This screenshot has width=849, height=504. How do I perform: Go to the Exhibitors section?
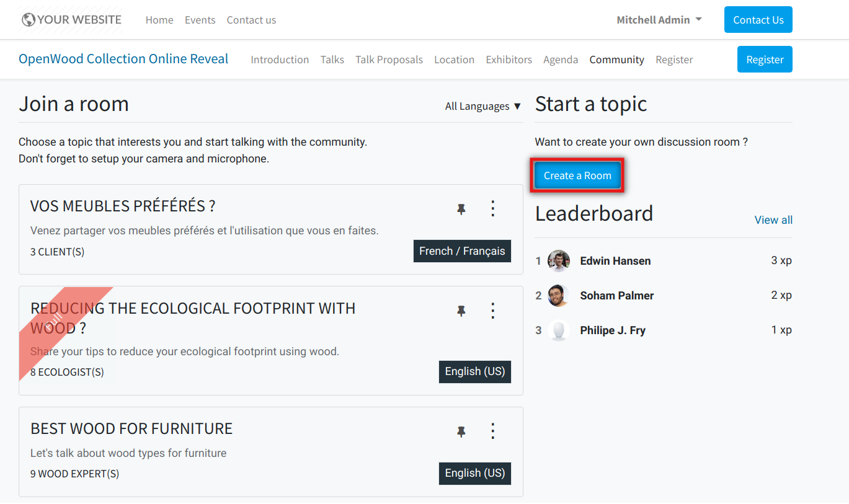[x=509, y=60]
